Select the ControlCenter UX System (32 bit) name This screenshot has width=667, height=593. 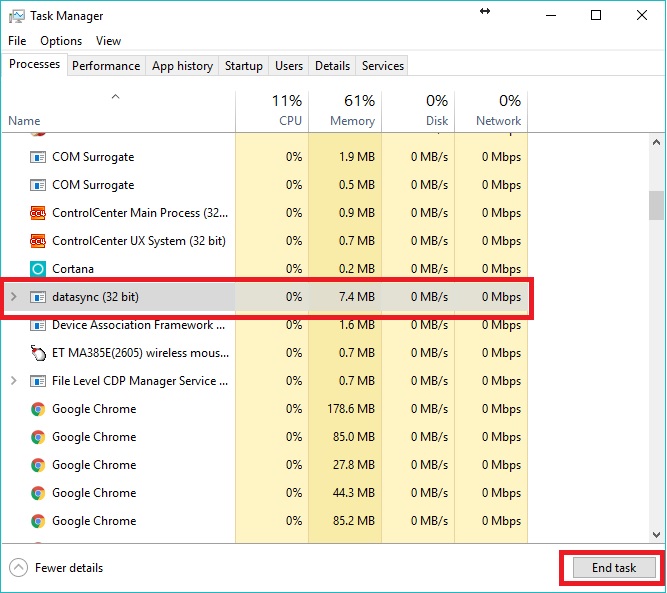pos(139,241)
